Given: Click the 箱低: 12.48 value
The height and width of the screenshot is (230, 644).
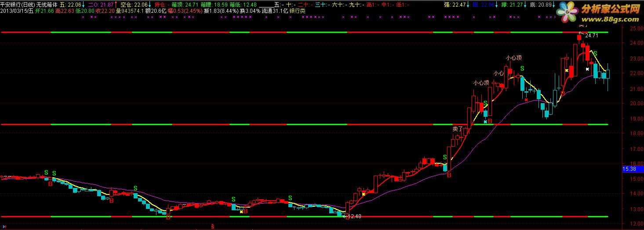Looking at the screenshot, I should tap(243, 5).
